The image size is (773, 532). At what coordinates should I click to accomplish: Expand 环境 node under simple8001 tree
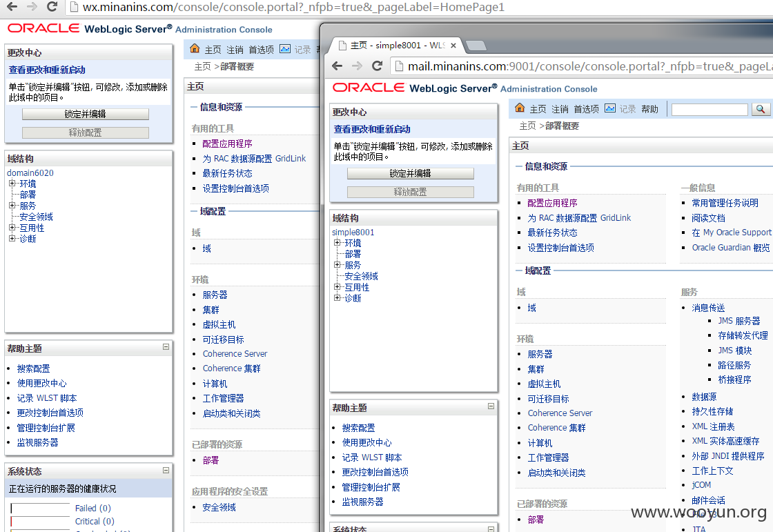point(337,242)
